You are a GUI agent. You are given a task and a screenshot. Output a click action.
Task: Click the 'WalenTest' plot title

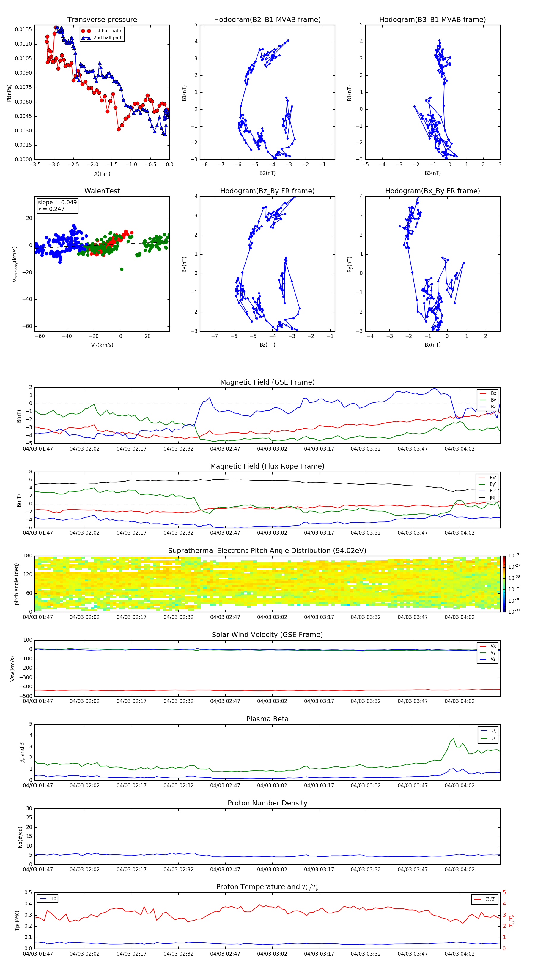click(102, 191)
